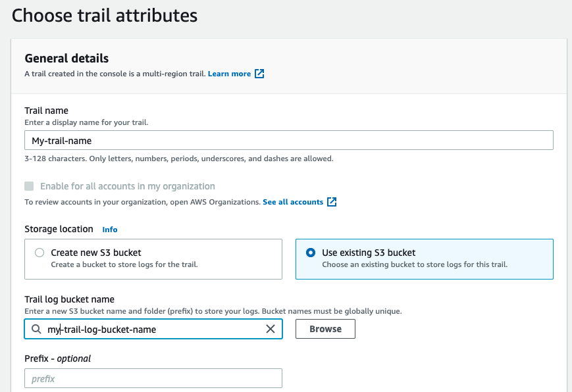Click the Choose trail attributes page title
This screenshot has width=572, height=392.
point(105,15)
